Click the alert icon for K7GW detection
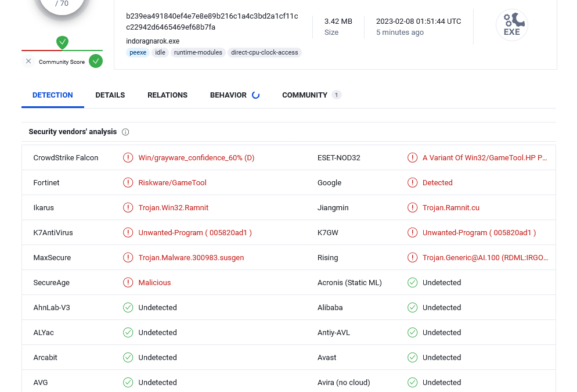This screenshot has height=392, width=577. (x=413, y=233)
